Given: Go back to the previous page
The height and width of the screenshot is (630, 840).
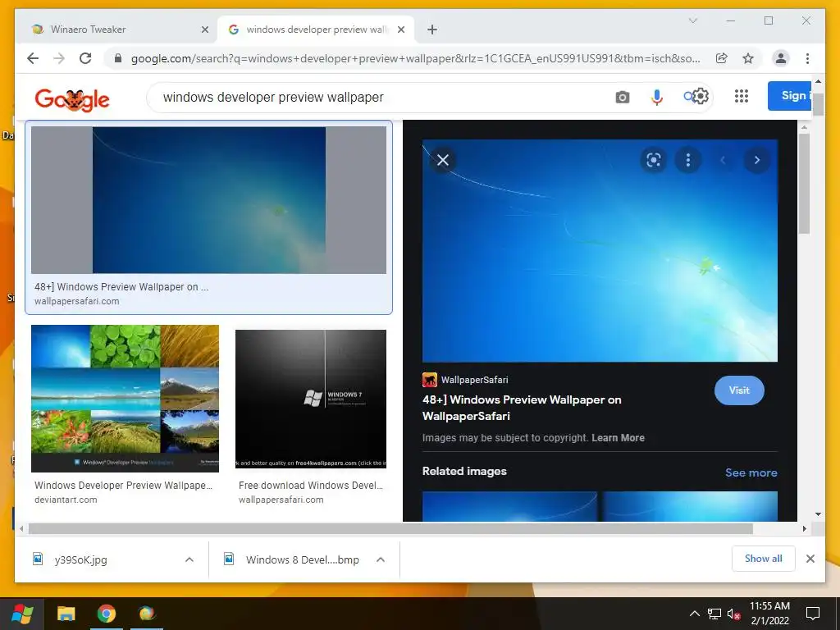Looking at the screenshot, I should tap(33, 58).
